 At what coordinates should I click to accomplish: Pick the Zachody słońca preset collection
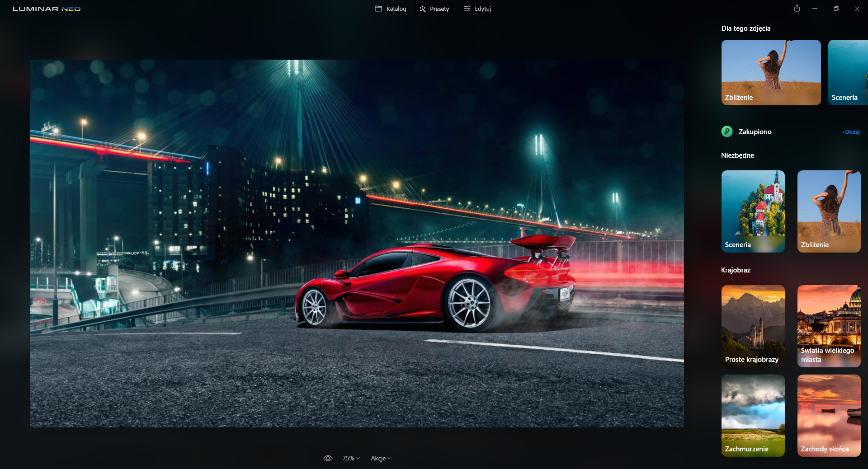click(829, 415)
